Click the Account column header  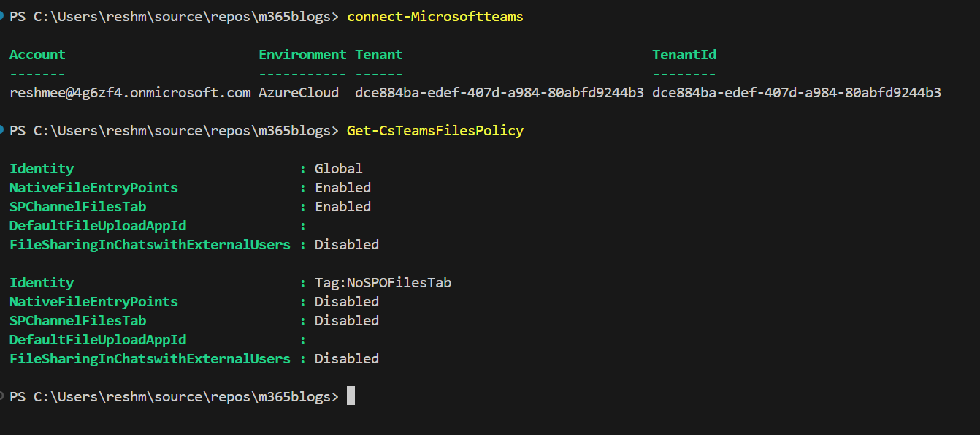(37, 55)
